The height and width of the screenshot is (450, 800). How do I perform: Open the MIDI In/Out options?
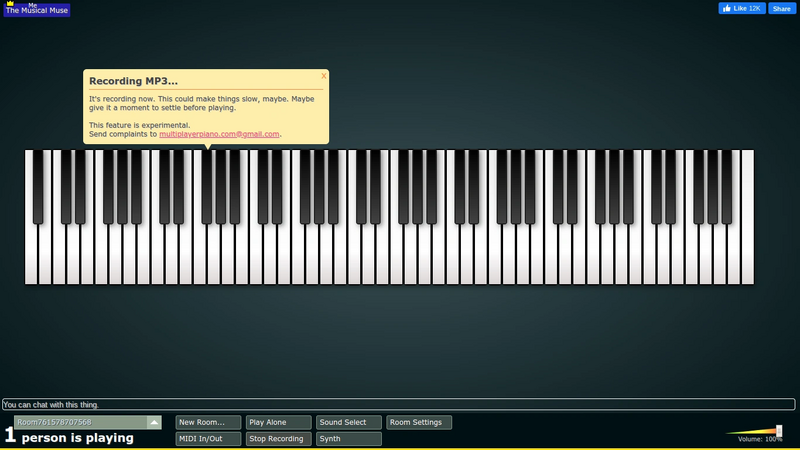coord(208,439)
